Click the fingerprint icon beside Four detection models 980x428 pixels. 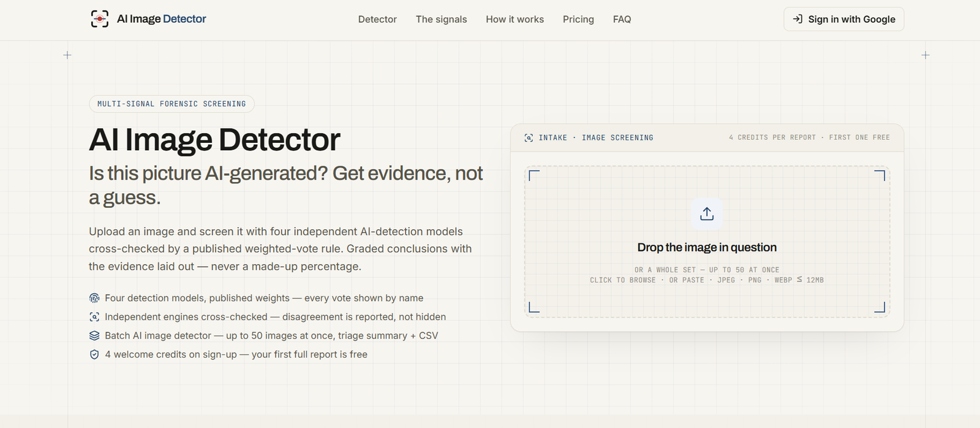(94, 298)
